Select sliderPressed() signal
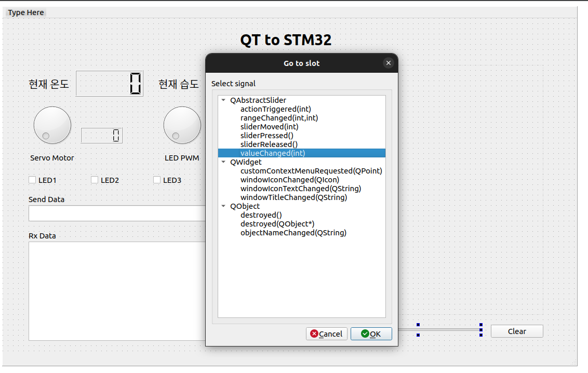The image size is (588, 373). coord(266,136)
